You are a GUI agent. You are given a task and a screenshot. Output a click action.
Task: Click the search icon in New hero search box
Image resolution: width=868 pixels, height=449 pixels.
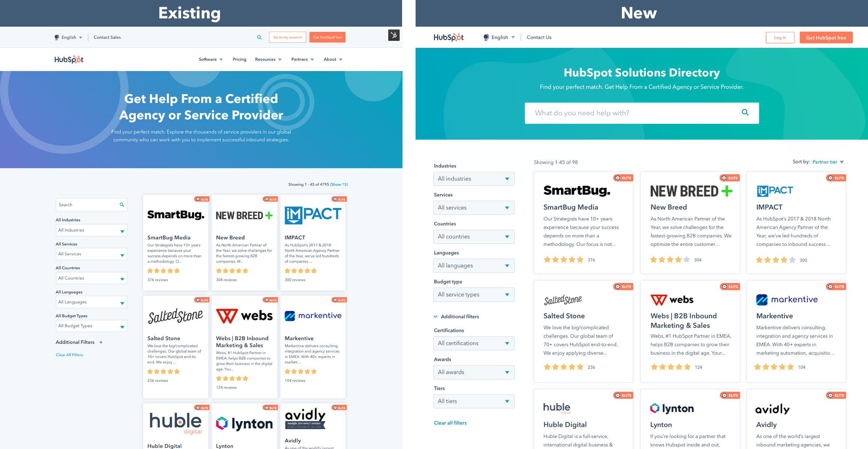[745, 112]
